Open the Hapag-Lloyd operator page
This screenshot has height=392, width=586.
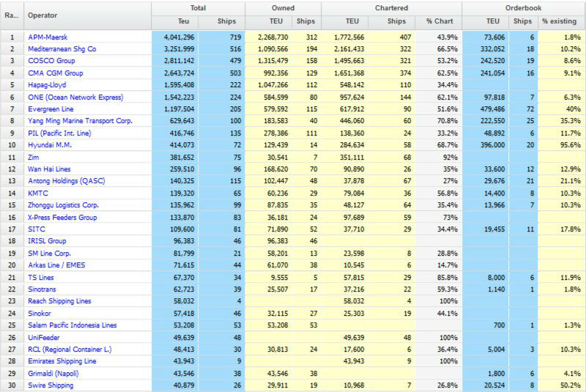click(x=48, y=85)
